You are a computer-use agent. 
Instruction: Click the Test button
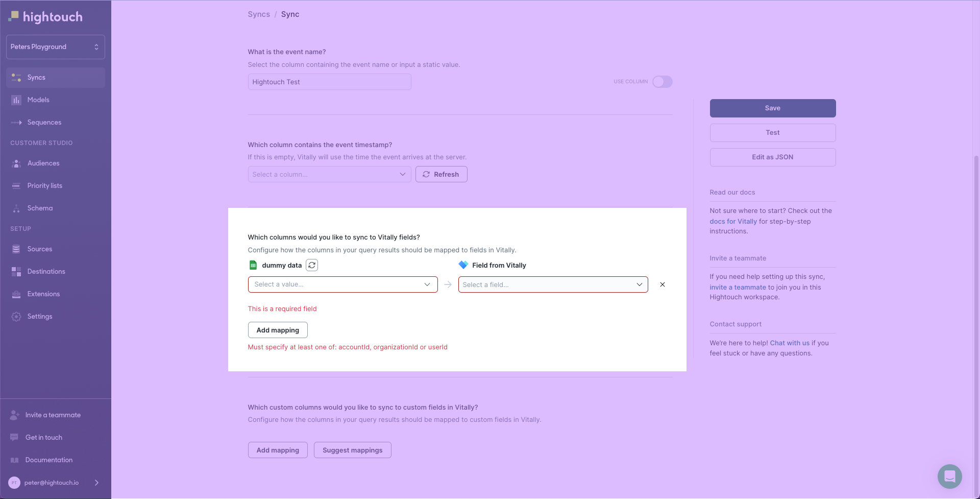point(773,133)
